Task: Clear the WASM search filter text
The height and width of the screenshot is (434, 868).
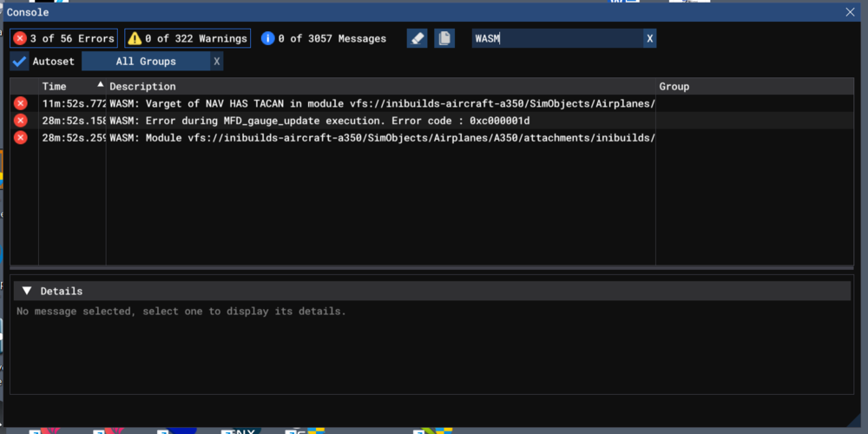Action: point(649,38)
